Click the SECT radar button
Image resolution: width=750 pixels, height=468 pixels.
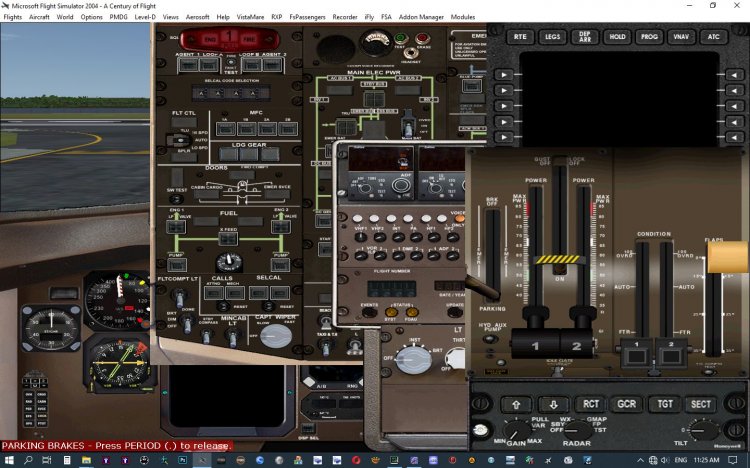pos(700,405)
